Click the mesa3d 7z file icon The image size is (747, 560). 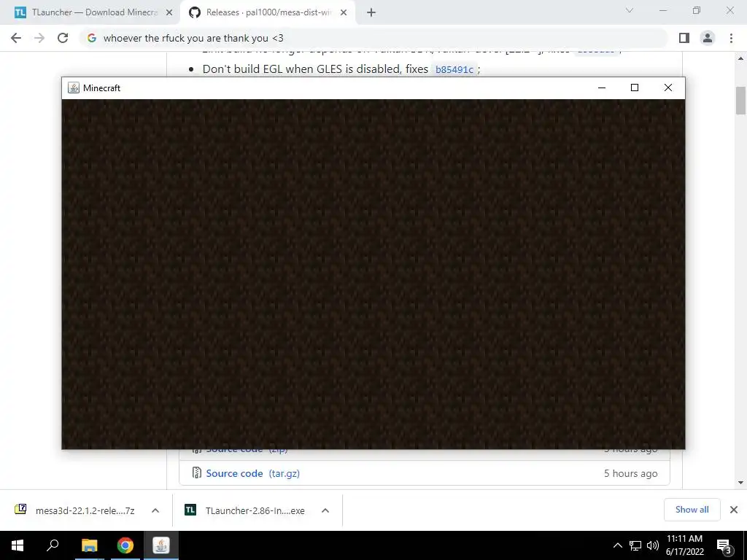point(20,510)
